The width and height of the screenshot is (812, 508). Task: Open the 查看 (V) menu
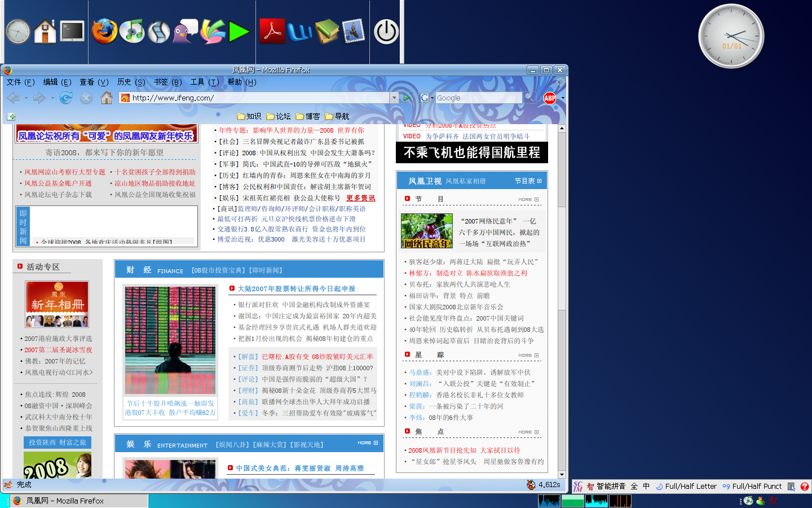pyautogui.click(x=94, y=82)
